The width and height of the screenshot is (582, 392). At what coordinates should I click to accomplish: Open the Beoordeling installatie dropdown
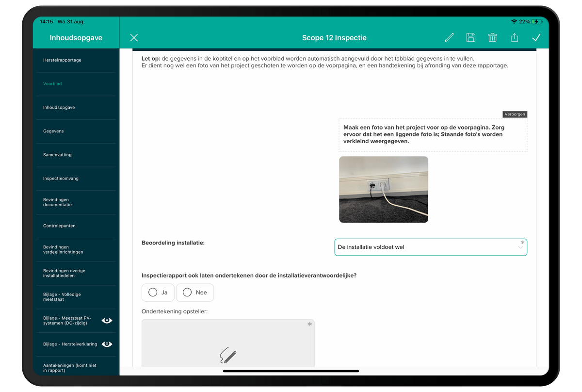[x=431, y=247]
